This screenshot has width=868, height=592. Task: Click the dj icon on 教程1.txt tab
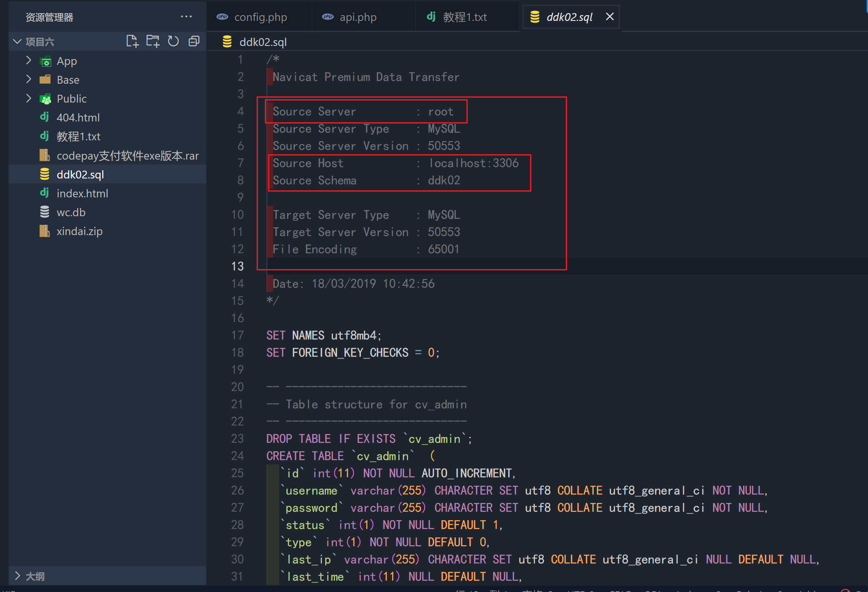(431, 16)
